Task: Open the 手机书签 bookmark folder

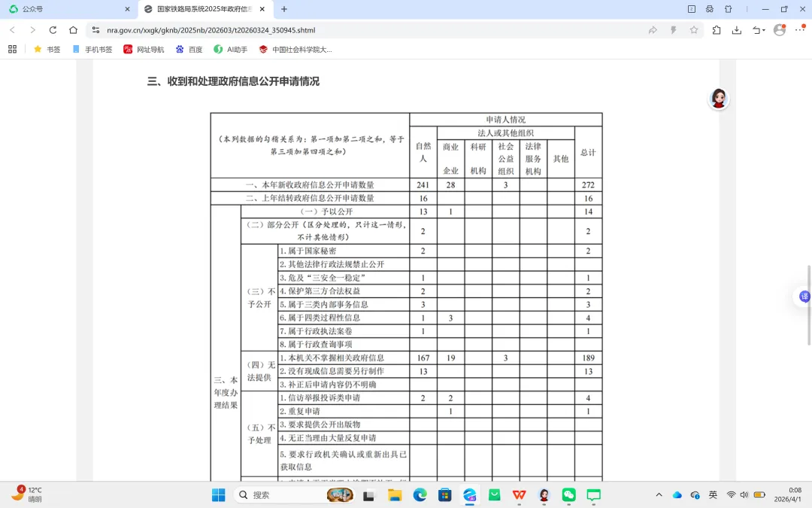Action: pyautogui.click(x=92, y=49)
